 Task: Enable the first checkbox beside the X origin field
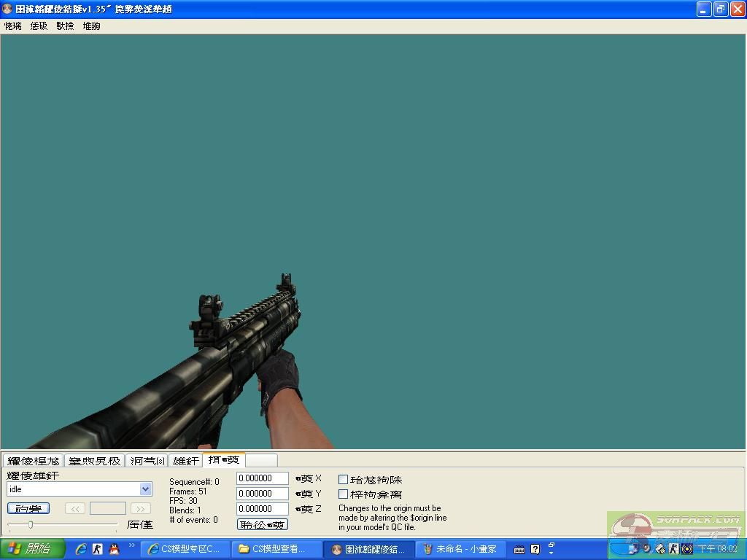click(343, 480)
